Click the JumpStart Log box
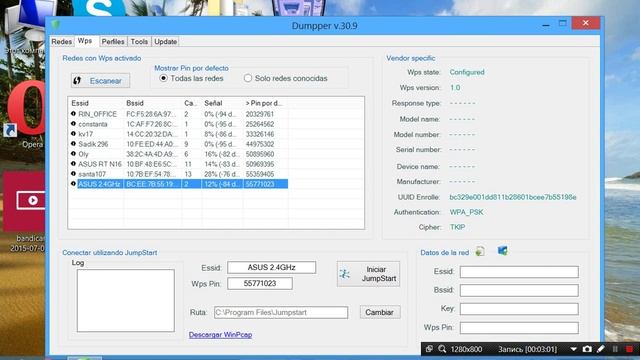Screen dimensions: 640x360 tap(126, 300)
